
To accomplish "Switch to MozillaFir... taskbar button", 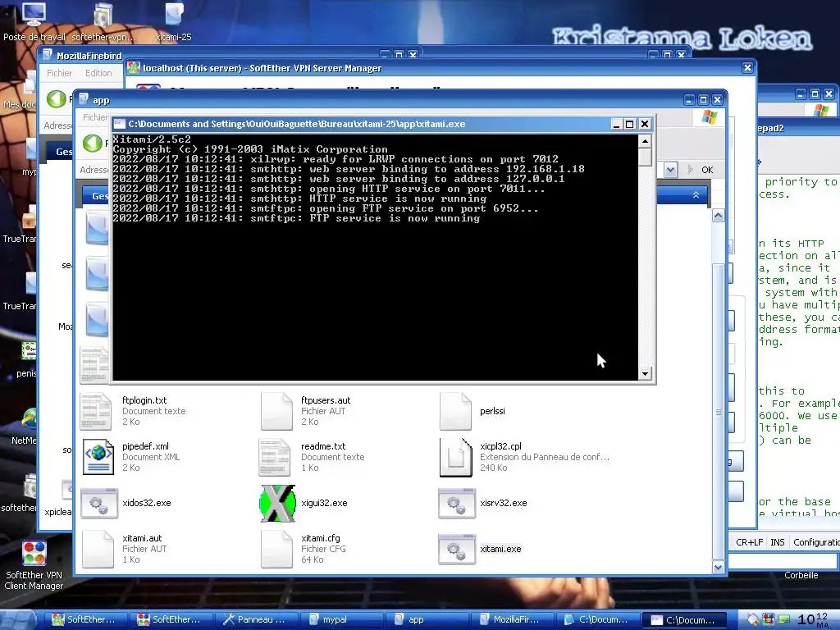I will 513,619.
